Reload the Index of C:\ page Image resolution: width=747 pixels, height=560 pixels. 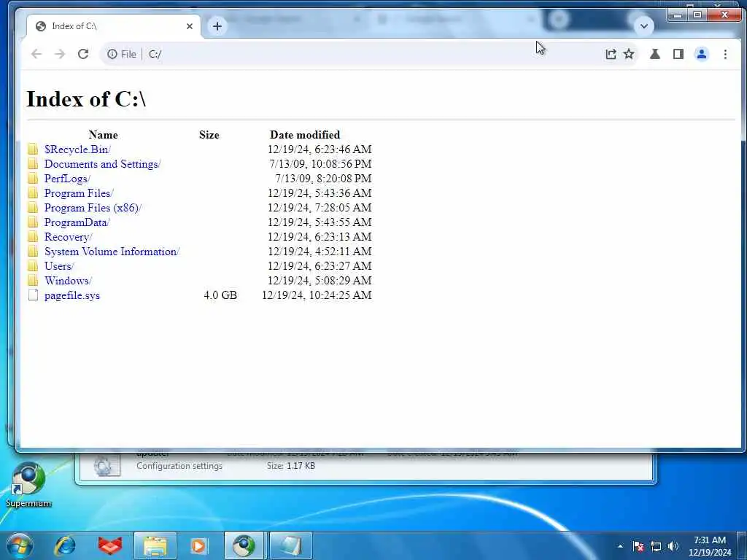pos(83,54)
